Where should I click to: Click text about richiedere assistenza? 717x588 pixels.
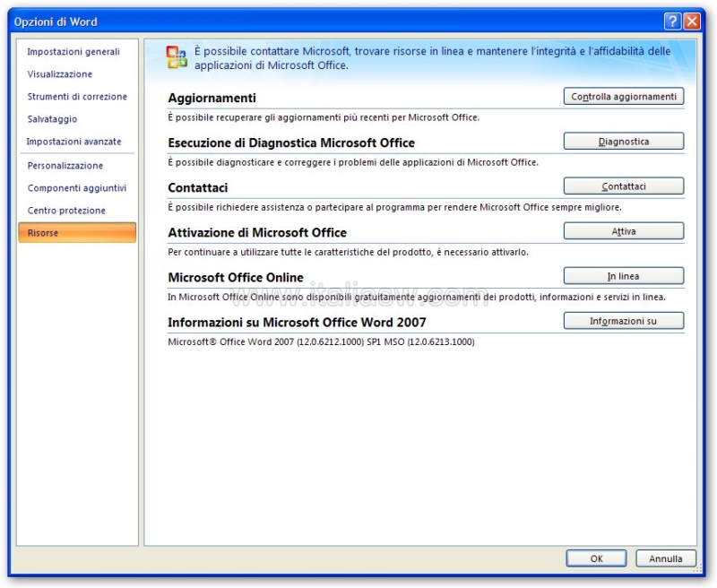pos(394,207)
